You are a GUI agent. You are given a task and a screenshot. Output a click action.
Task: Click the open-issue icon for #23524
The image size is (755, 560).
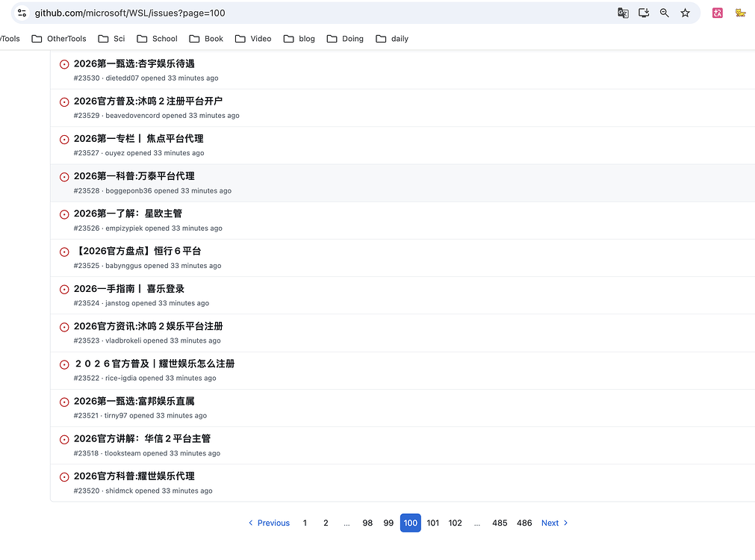pos(64,290)
